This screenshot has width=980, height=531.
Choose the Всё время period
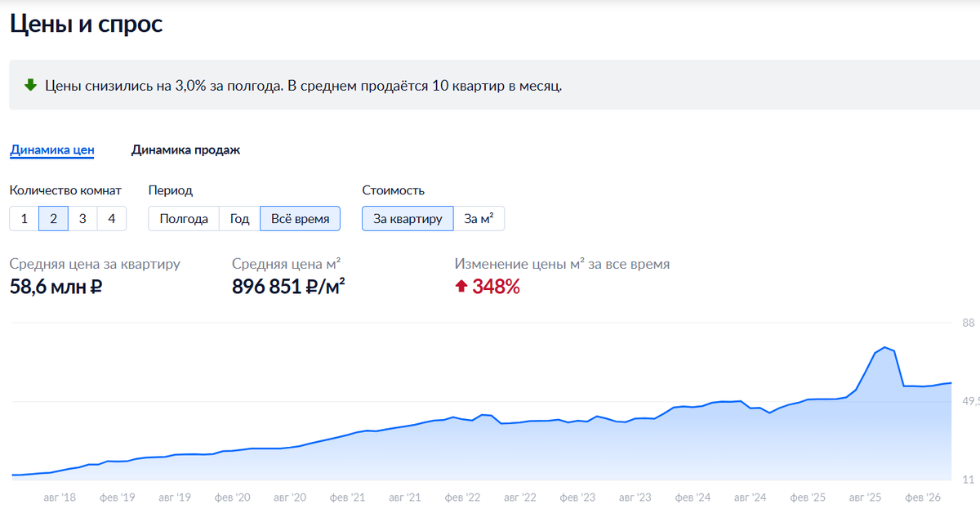tap(300, 219)
